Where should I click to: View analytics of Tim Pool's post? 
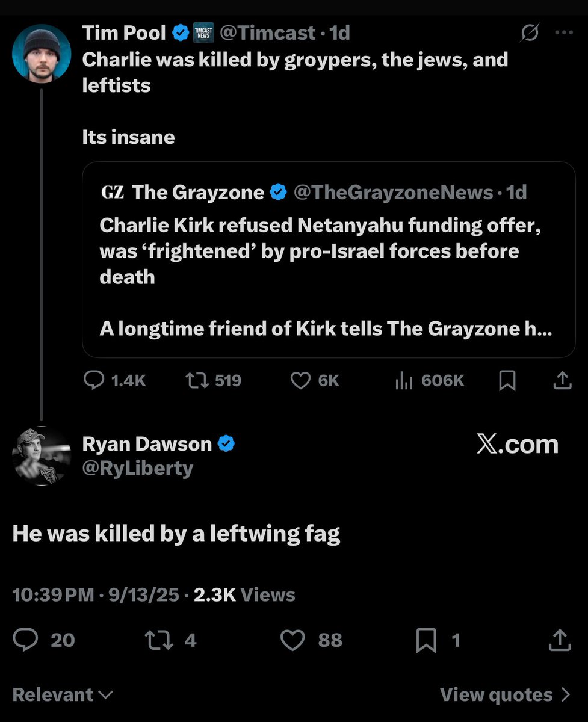coord(403,380)
